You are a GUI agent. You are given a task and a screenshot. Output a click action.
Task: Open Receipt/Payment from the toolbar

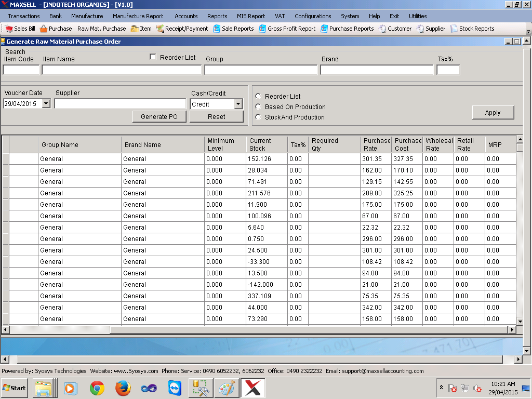point(160,29)
